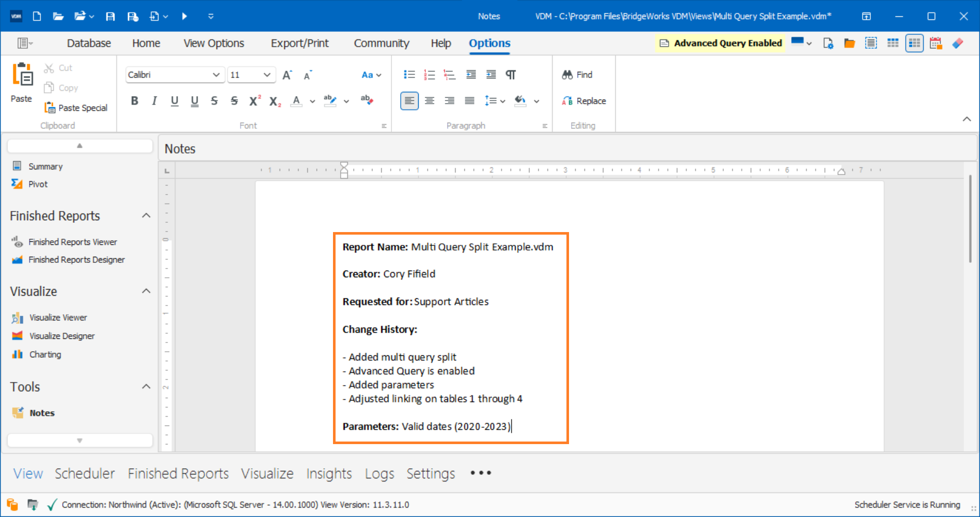Open the Database ribbon tab
Screen dimensions: 980x517
point(89,43)
